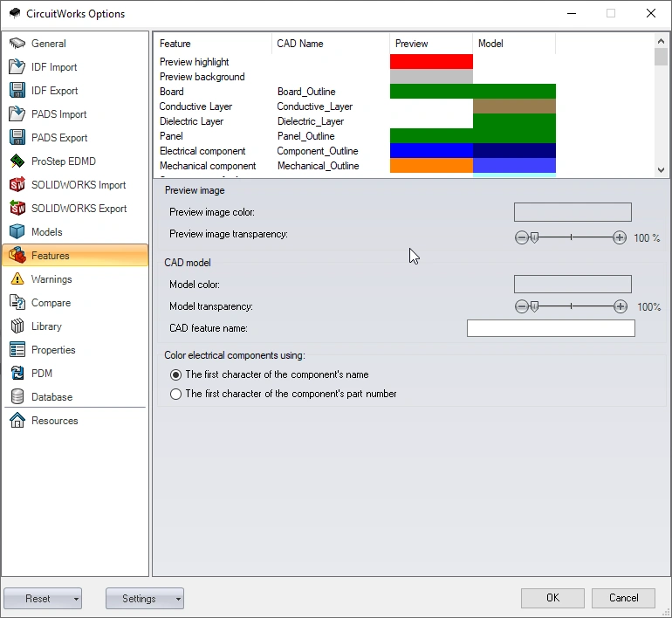Select the IDF Import icon
672x618 pixels.
coord(17,67)
